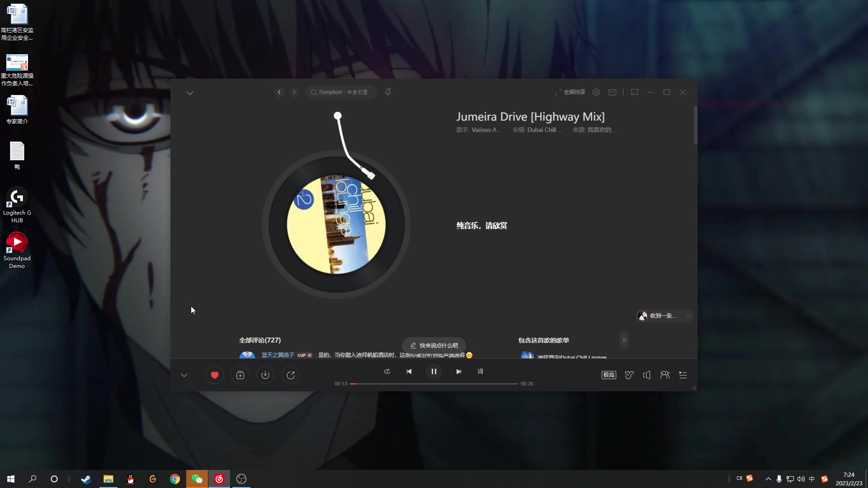Pause the current track
Image resolution: width=868 pixels, height=488 pixels.
(x=434, y=371)
